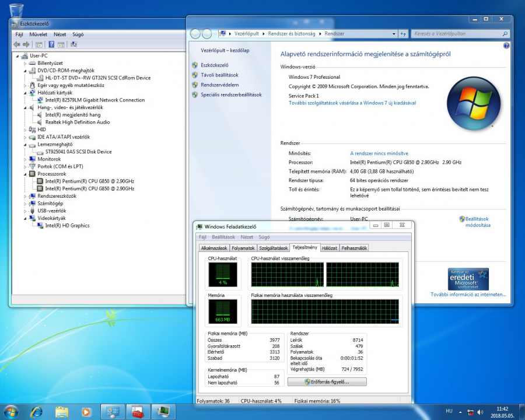Viewport: 525px width, 420px height.
Task: Click the Realtek High Definition Audio icon
Action: 40,123
